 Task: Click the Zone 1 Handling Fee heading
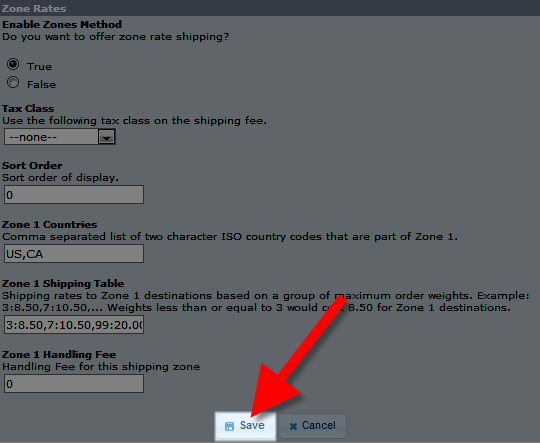click(59, 354)
